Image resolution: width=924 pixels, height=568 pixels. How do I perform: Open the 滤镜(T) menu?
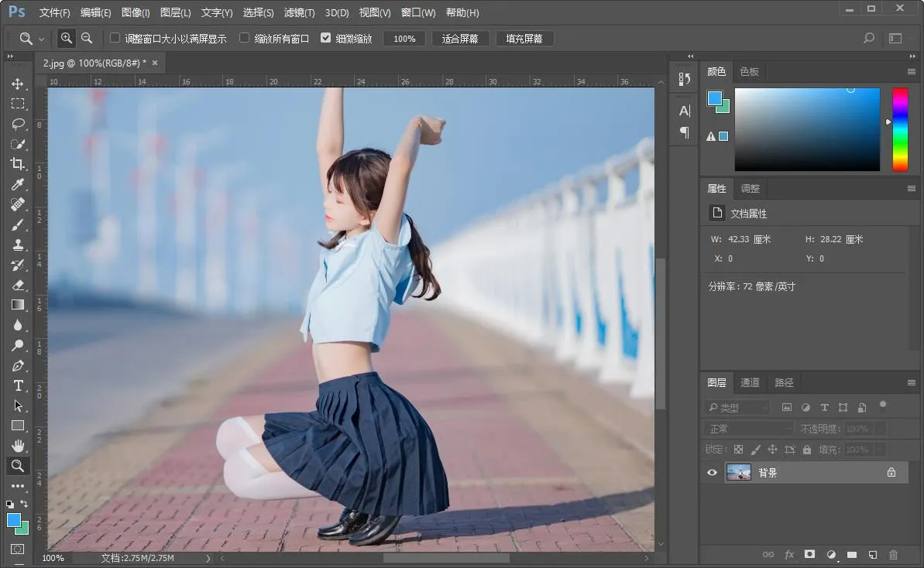[x=299, y=12]
